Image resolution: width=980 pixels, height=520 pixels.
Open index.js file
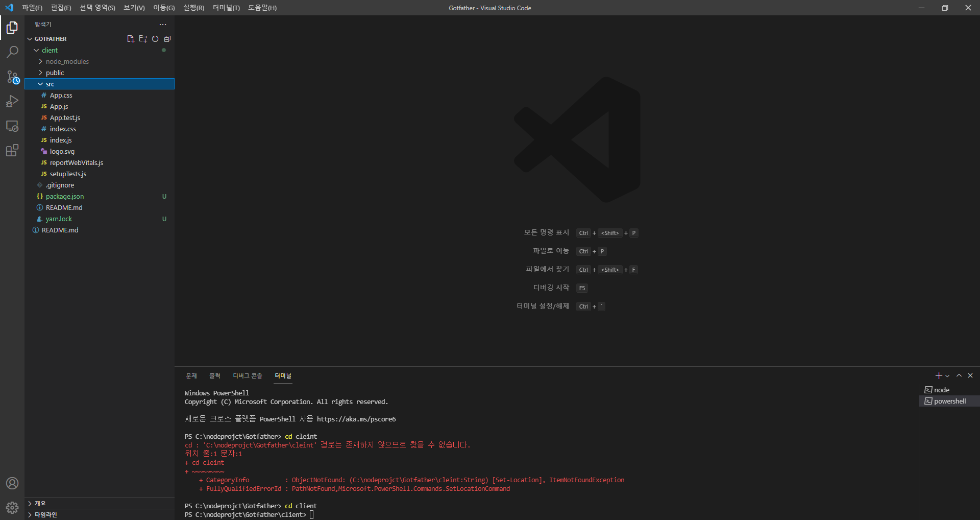click(x=100, y=140)
